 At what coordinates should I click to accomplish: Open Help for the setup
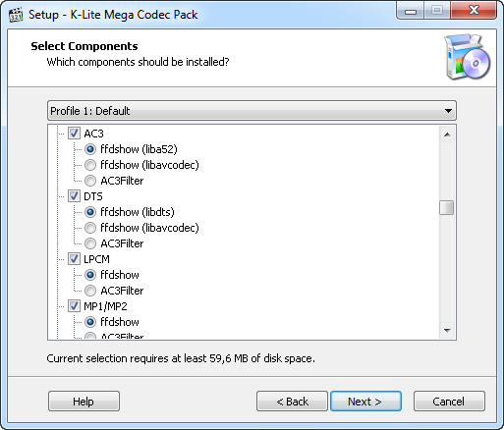point(84,401)
